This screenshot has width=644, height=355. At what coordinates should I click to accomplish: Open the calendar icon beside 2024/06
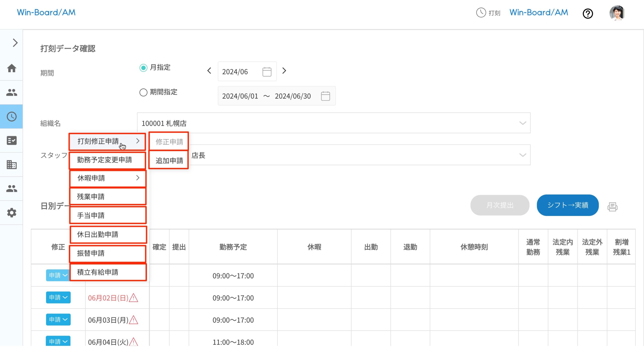(x=267, y=72)
